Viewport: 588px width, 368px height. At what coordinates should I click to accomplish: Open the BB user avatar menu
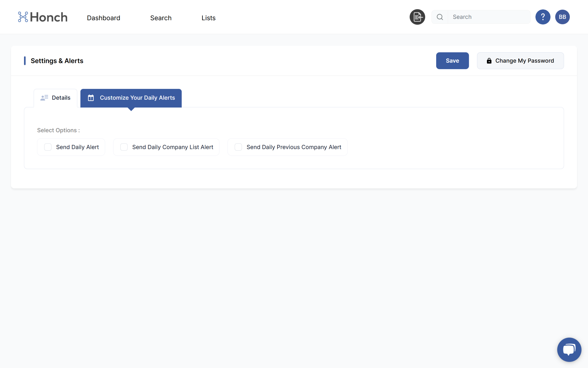562,17
